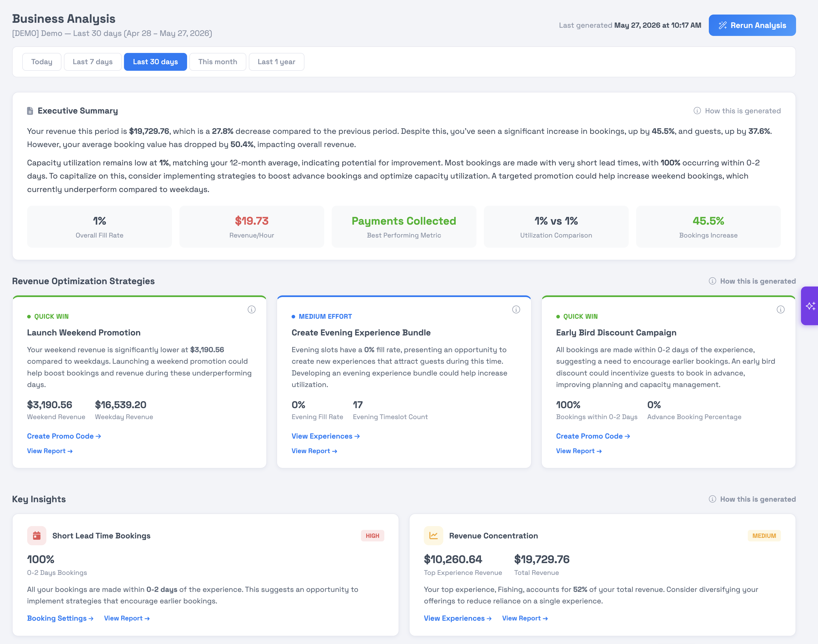This screenshot has height=644, width=818.
Task: Click the Overall Fill Rate 1% tile
Action: [100, 227]
